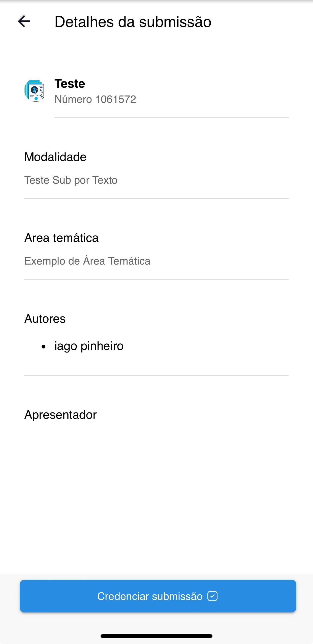Tap the Apresentador heading
This screenshot has width=313, height=644.
[x=60, y=415]
